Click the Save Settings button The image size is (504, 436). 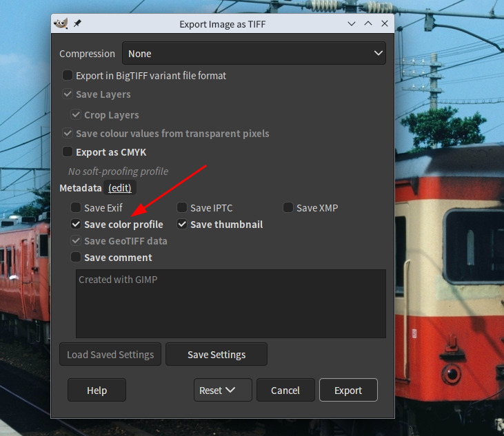(216, 354)
